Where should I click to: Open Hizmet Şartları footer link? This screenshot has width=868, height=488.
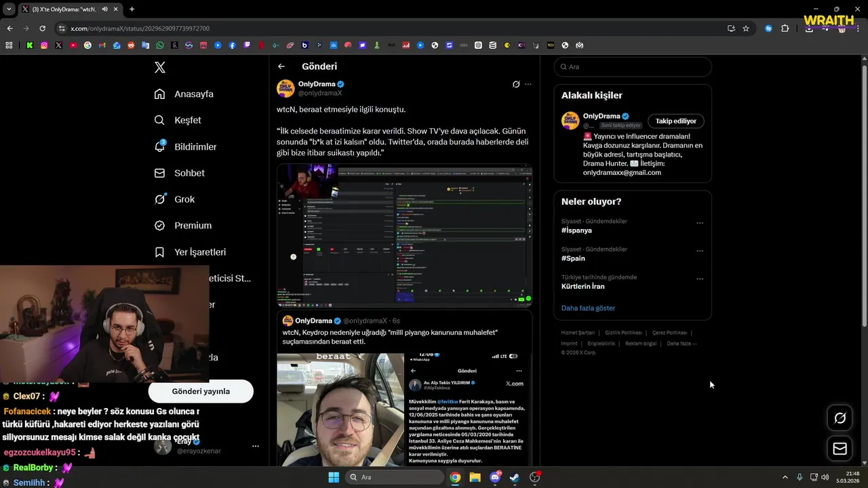tap(578, 333)
